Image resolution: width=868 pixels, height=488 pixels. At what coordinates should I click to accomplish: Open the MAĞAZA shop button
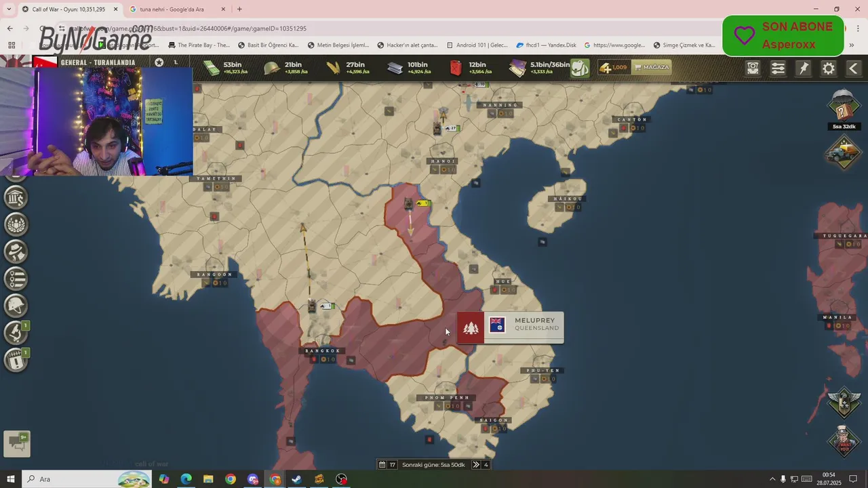click(652, 68)
